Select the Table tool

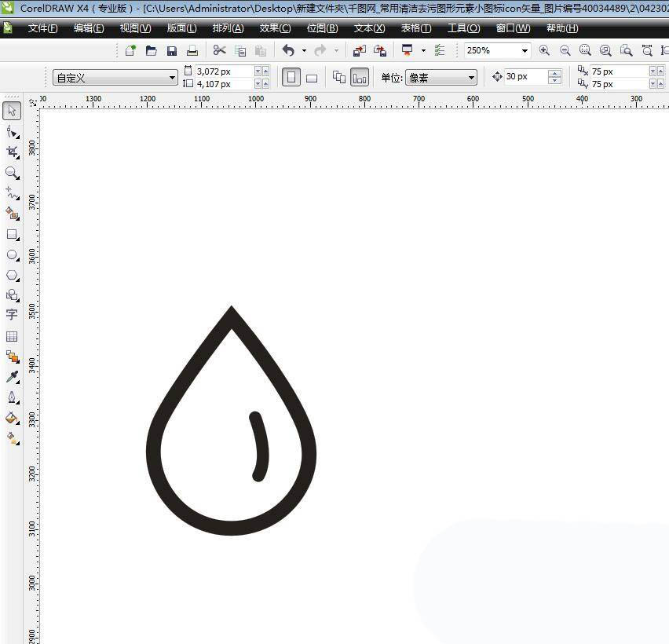pos(12,336)
